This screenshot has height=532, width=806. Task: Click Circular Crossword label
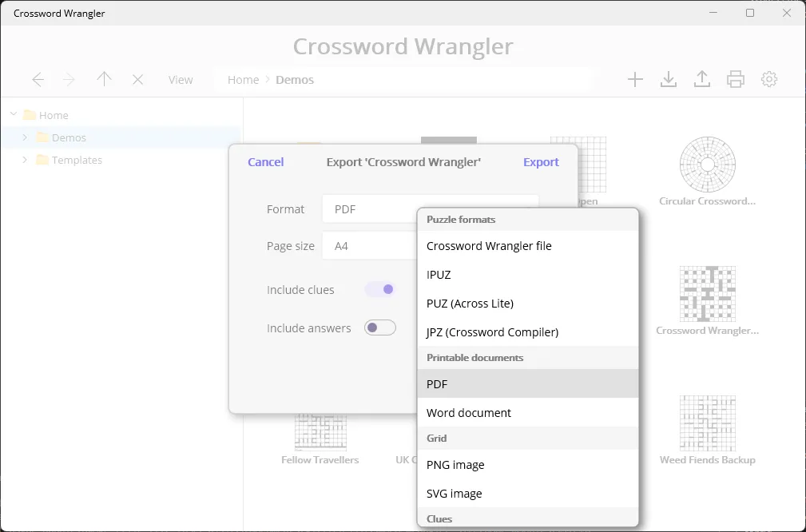coord(707,201)
